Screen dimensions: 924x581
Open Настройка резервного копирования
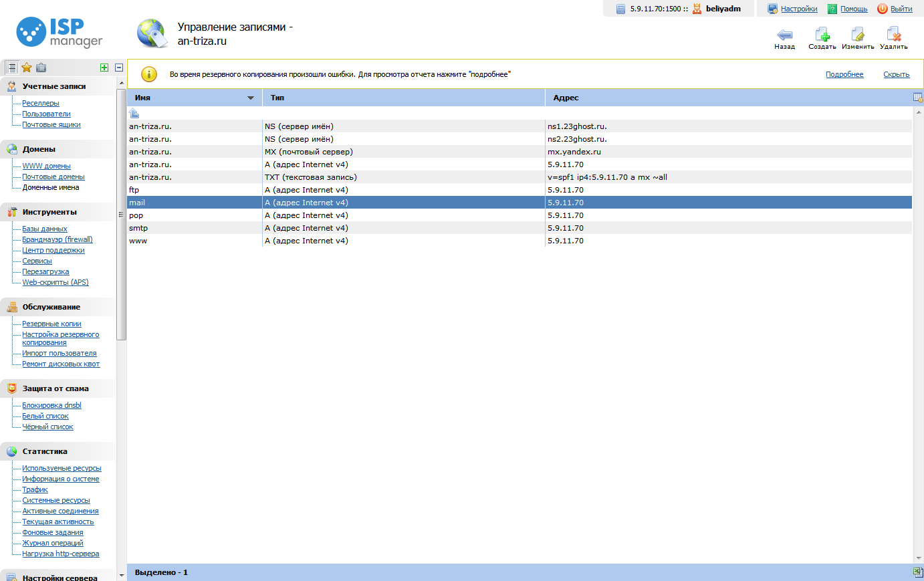tap(61, 338)
